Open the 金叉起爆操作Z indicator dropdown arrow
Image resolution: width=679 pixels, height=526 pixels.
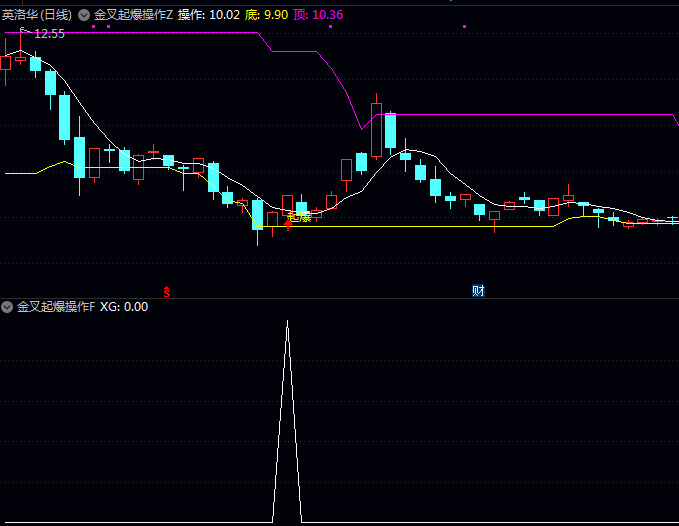pyautogui.click(x=84, y=15)
